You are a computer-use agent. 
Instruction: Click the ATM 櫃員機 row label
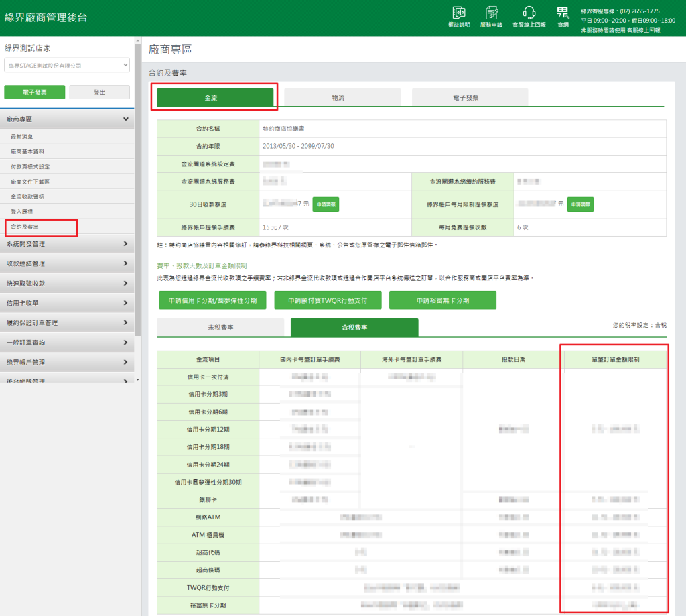click(x=208, y=535)
